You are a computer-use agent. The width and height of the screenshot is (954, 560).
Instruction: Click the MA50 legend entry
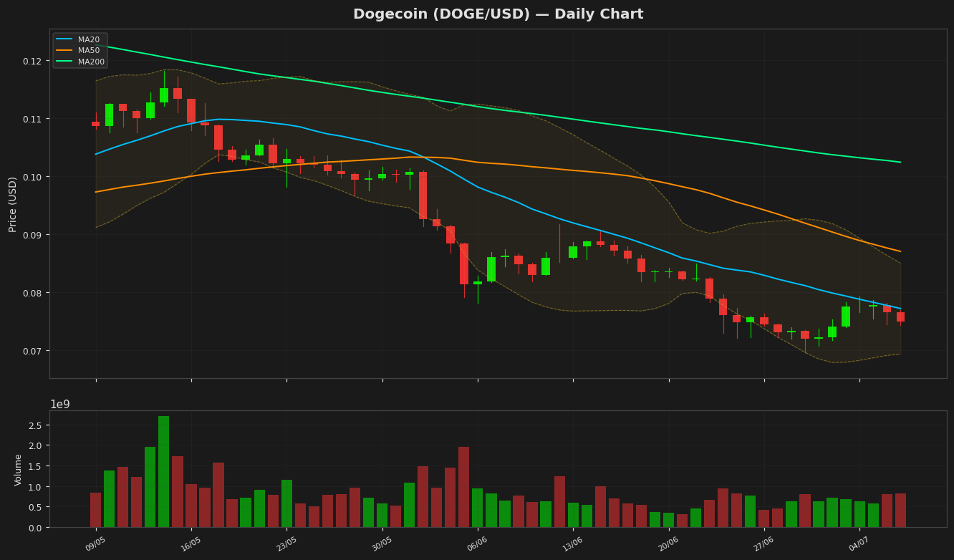click(x=80, y=51)
